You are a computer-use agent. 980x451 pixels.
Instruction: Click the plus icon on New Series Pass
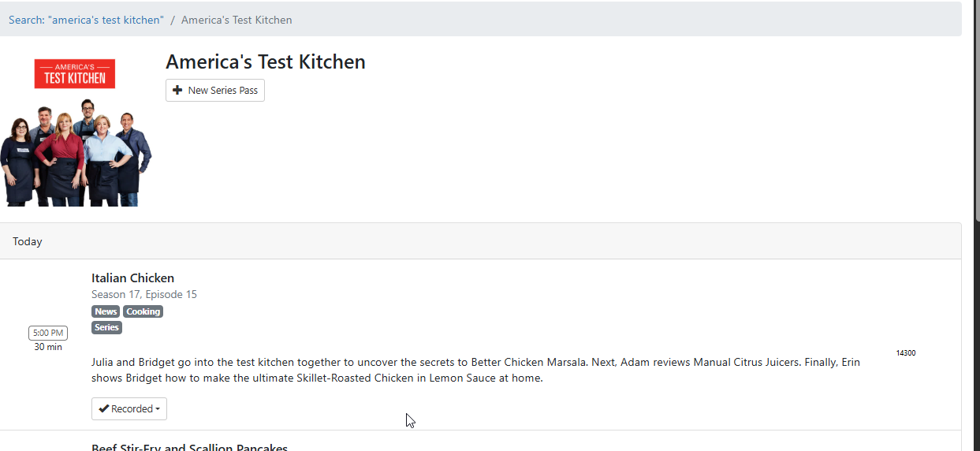click(177, 91)
